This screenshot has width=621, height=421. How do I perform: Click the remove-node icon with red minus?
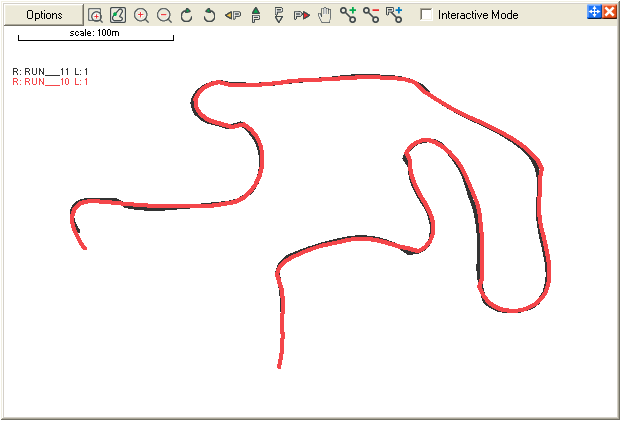pos(371,15)
